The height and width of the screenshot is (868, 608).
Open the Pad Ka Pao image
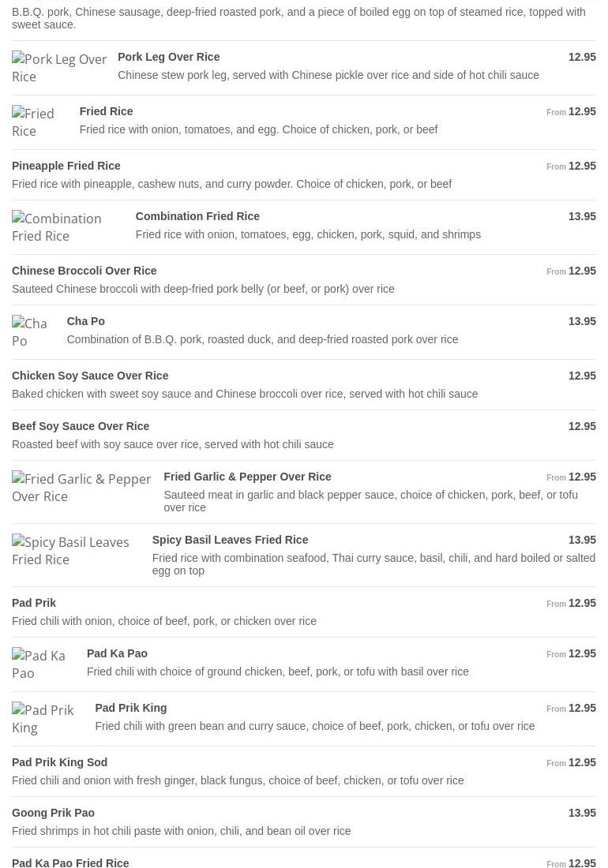[x=43, y=664]
